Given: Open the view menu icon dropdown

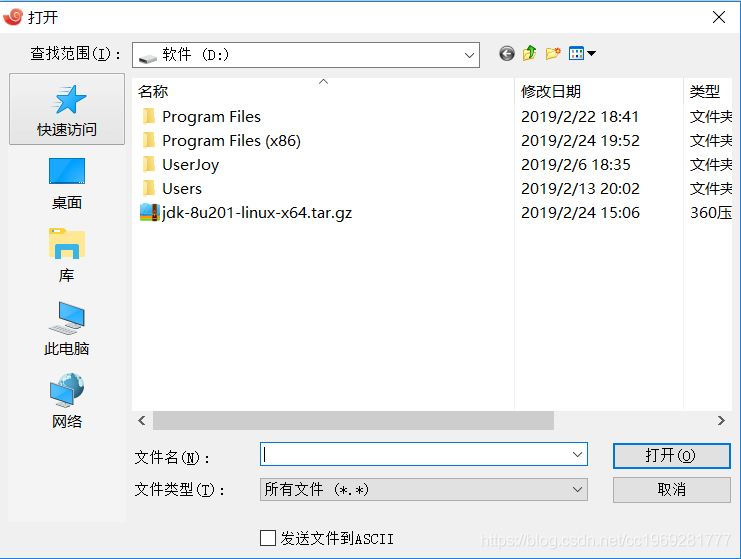Looking at the screenshot, I should (x=582, y=53).
